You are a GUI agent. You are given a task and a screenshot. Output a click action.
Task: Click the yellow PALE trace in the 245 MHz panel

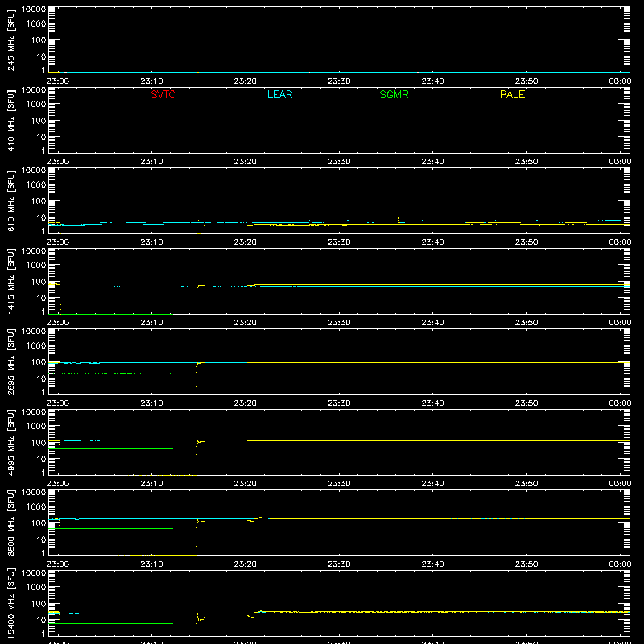coord(438,68)
